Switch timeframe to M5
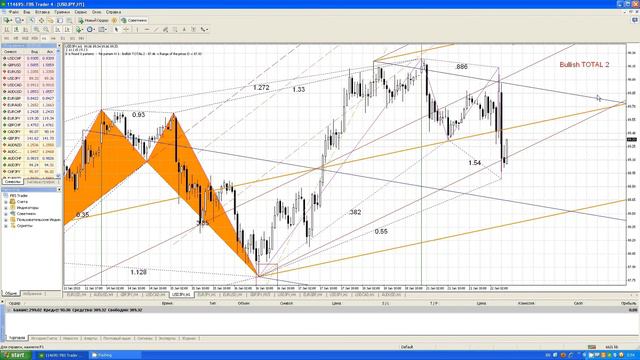This screenshot has height=360, width=640. (16, 38)
